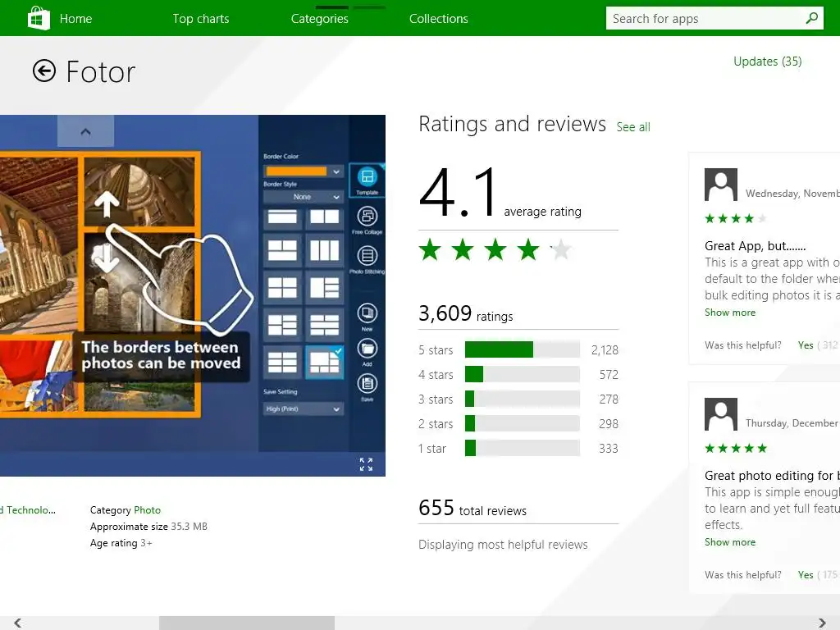Click the Great App, but....... title
This screenshot has width=840, height=630.
coord(755,246)
